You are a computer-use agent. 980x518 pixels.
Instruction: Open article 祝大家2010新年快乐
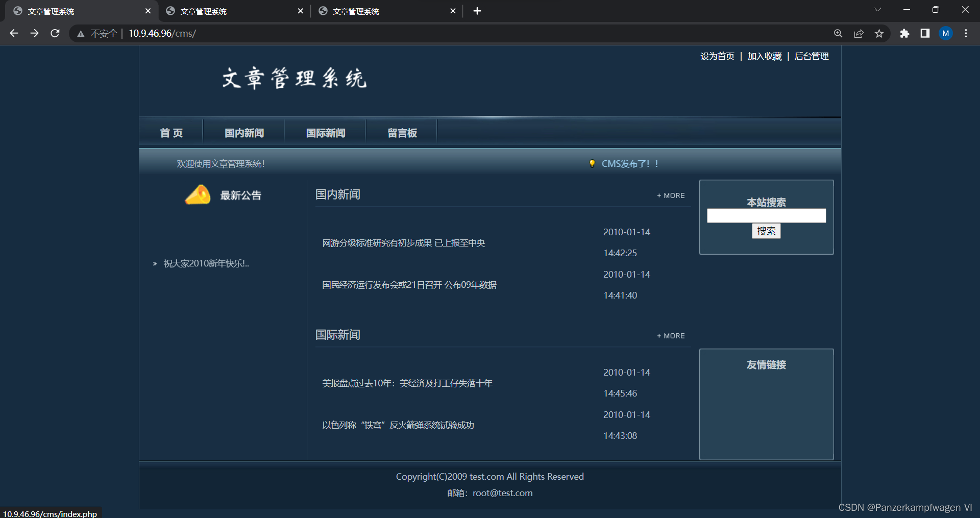[x=205, y=263]
